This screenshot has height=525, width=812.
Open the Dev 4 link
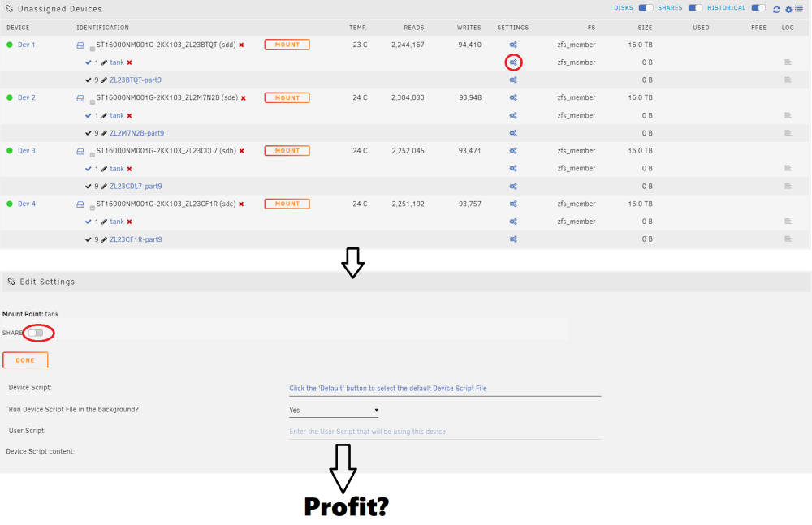point(27,204)
